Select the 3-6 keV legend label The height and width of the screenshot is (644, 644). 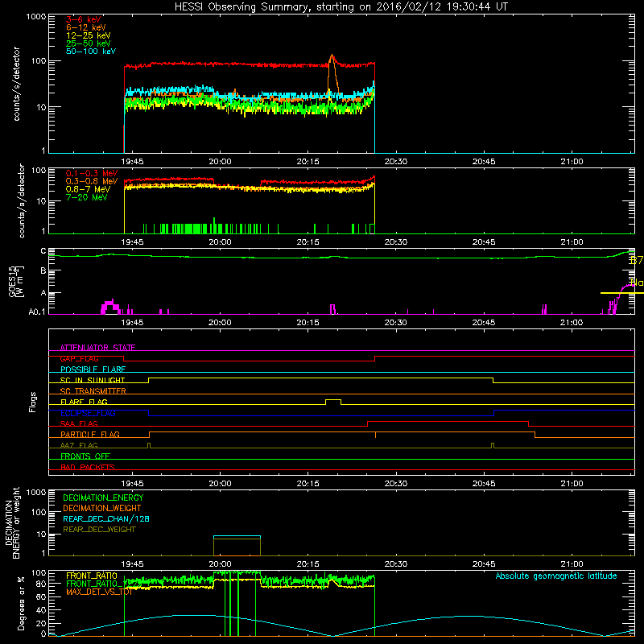coord(84,19)
